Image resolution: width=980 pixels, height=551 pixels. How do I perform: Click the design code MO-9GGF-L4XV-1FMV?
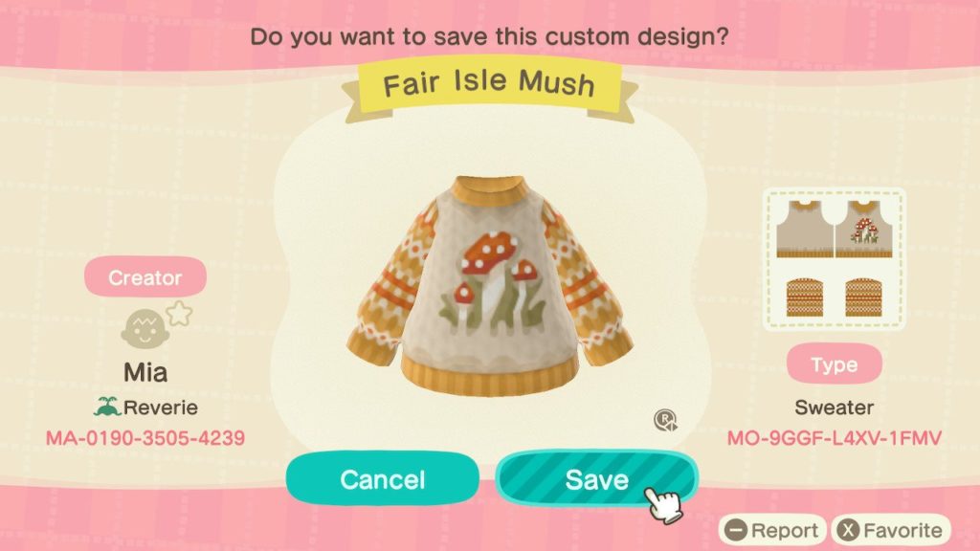(835, 438)
